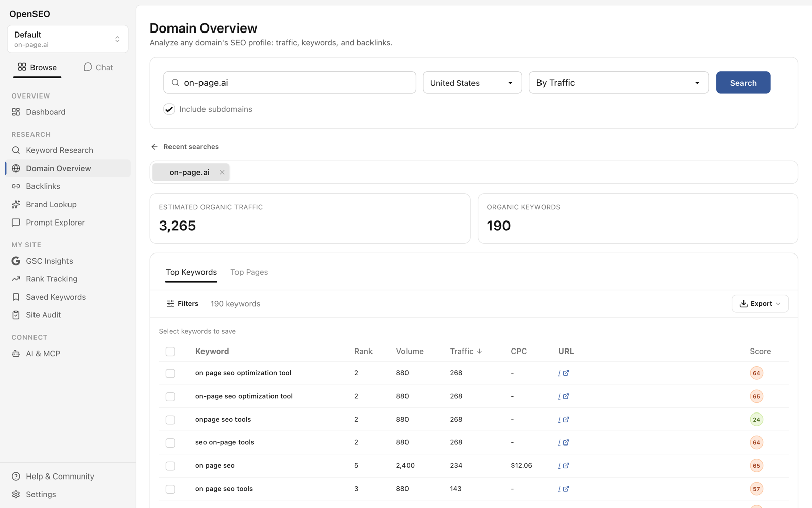Click the Filters sliders icon
The width and height of the screenshot is (812, 508).
170,304
